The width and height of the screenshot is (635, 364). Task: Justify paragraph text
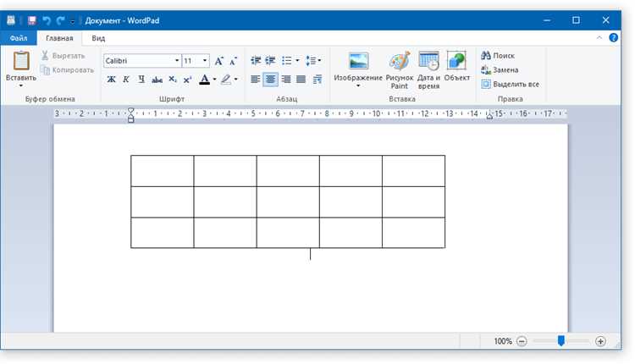point(301,80)
